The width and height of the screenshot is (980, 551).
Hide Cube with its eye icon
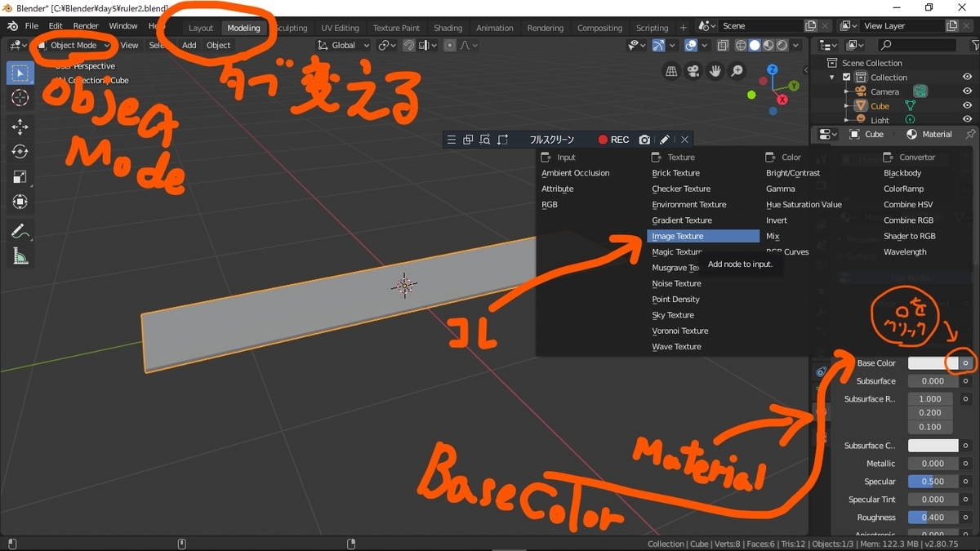click(968, 106)
